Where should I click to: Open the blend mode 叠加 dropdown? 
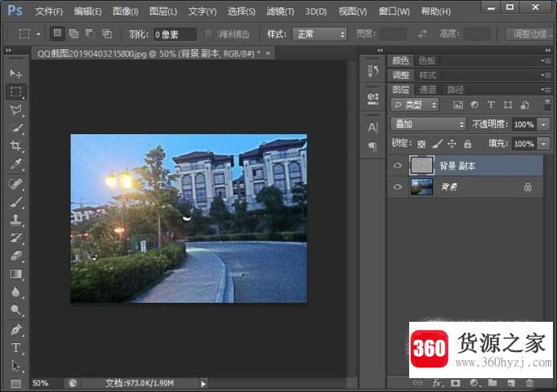(x=428, y=124)
